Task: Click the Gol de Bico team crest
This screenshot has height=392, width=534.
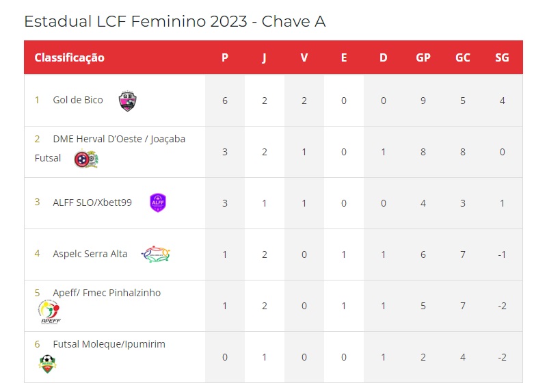Action: coord(128,101)
